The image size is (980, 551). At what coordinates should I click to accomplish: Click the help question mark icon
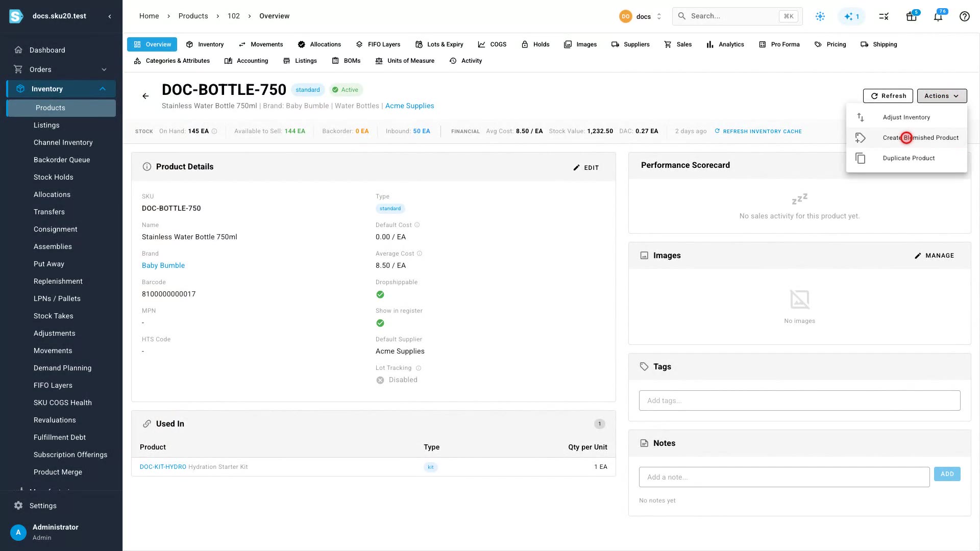pyautogui.click(x=964, y=16)
